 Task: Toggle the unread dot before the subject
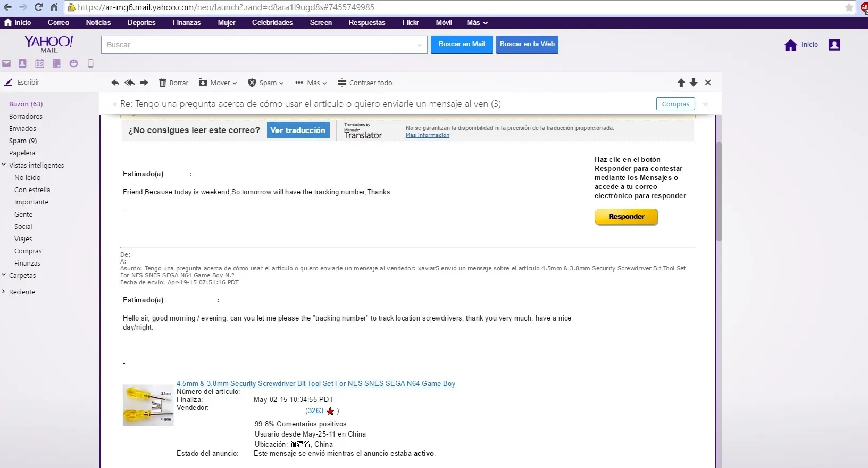(x=114, y=104)
